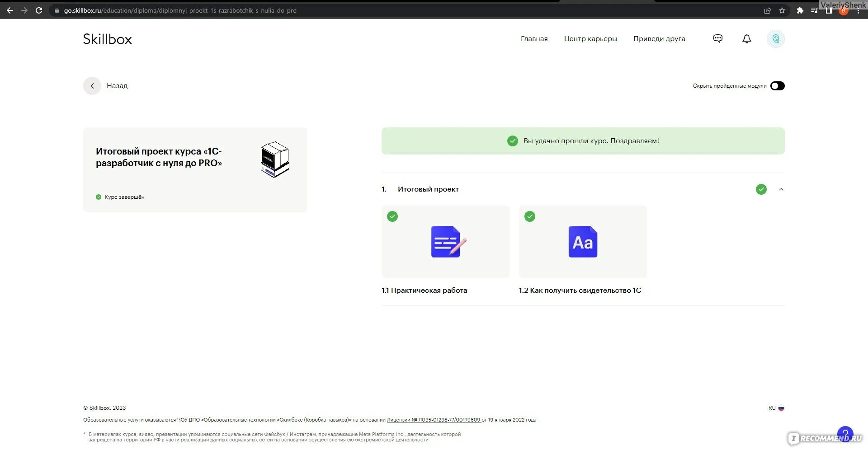
Task: Open the Chrome three-dot menu
Action: click(x=858, y=10)
